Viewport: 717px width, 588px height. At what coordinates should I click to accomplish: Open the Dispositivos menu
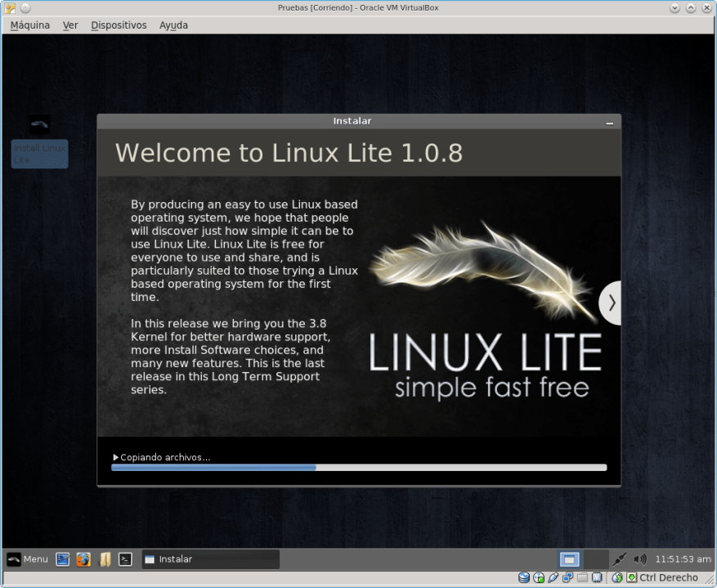(119, 25)
